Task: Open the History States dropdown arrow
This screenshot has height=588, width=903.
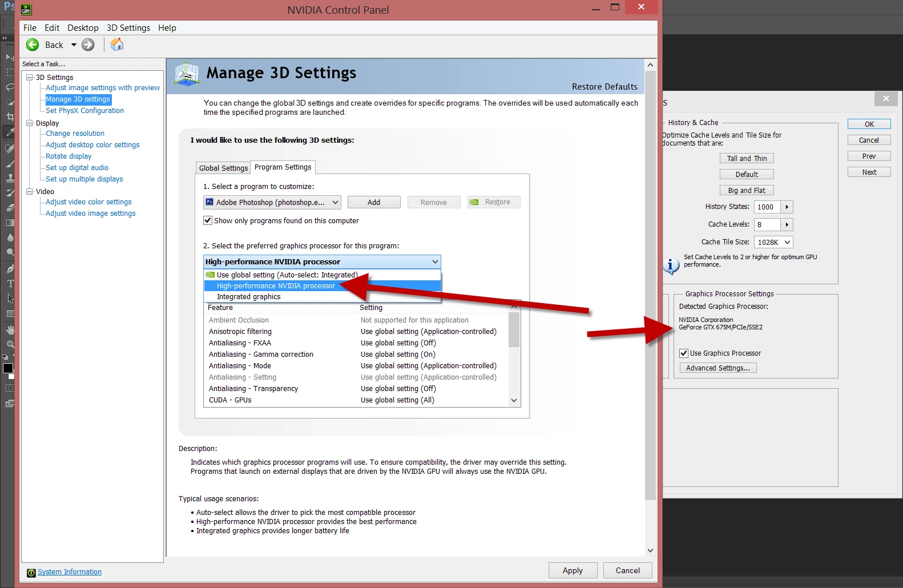Action: 787,207
